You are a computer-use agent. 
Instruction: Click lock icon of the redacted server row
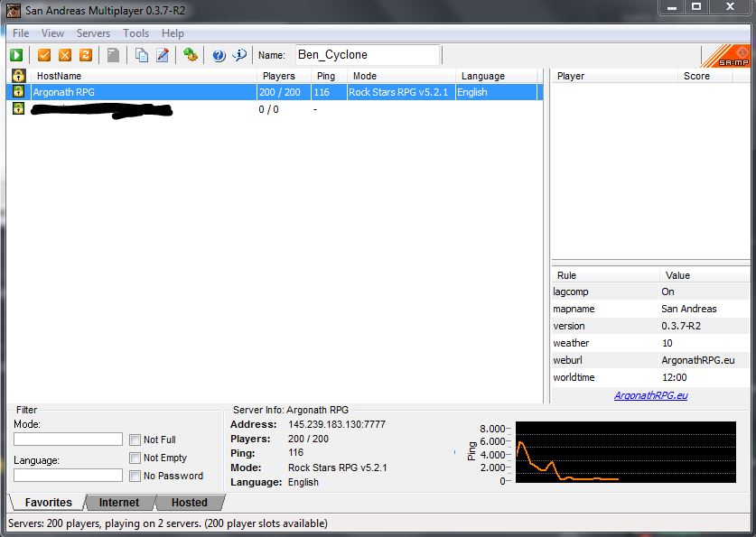(x=18, y=108)
